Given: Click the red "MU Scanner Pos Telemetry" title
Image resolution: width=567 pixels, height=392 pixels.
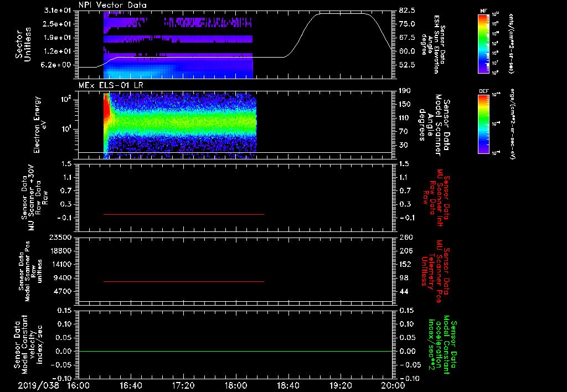Looking at the screenshot, I should (436, 271).
